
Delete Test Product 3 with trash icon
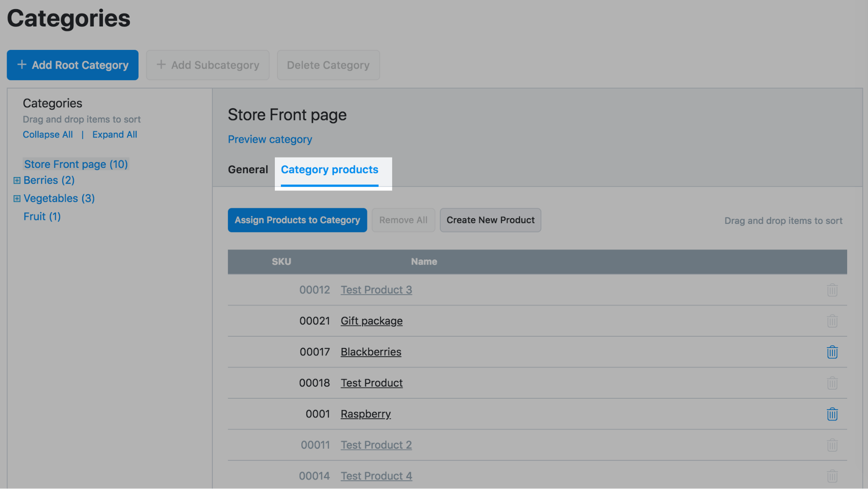(832, 290)
